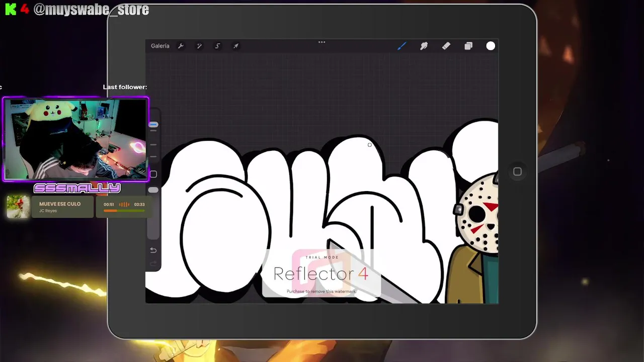This screenshot has height=362, width=644.
Task: Click the SSSMALLY name banner
Action: pyautogui.click(x=77, y=189)
